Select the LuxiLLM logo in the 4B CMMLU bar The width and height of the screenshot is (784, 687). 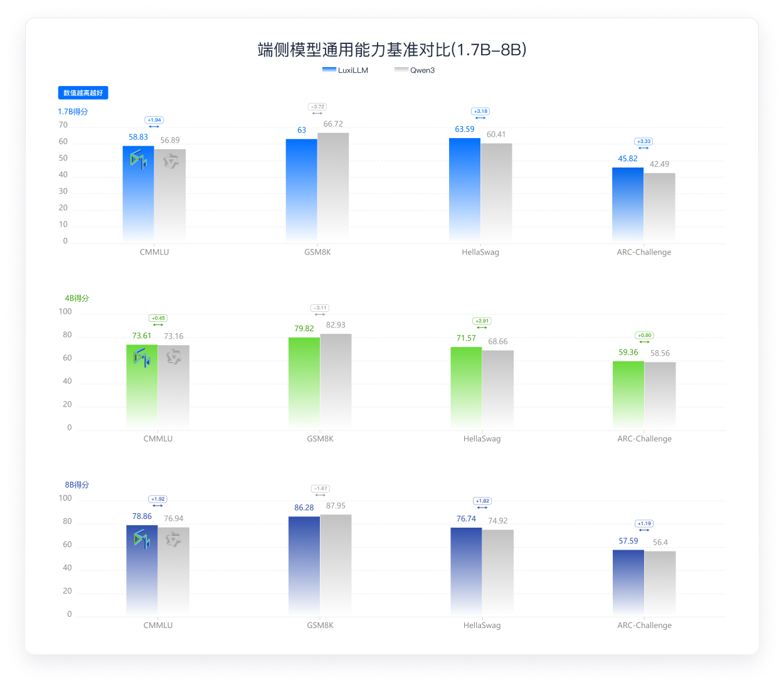pos(141,359)
